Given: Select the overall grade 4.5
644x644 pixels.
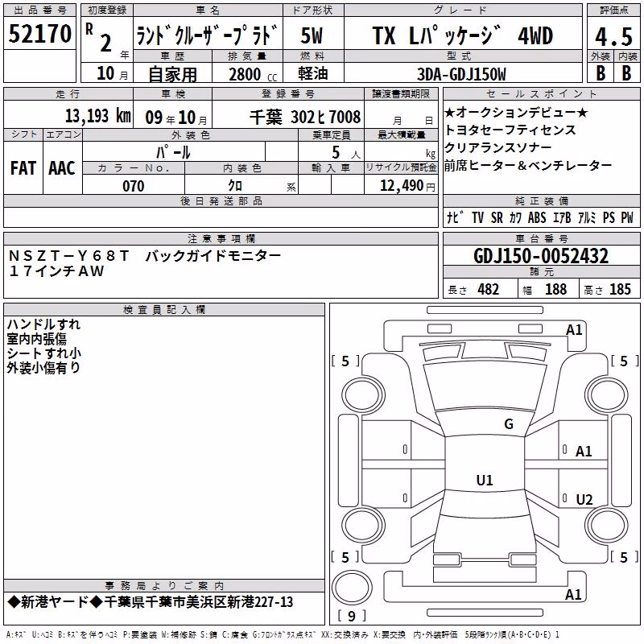Looking at the screenshot, I should (x=613, y=36).
